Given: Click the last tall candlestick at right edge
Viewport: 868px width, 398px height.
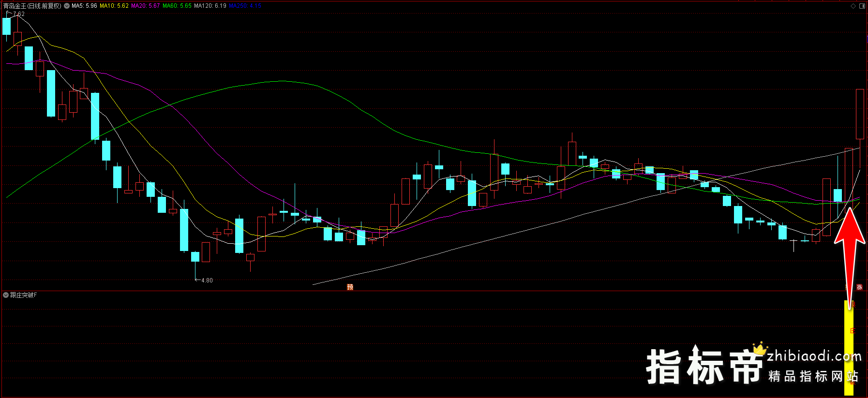Looking at the screenshot, I should pyautogui.click(x=860, y=114).
